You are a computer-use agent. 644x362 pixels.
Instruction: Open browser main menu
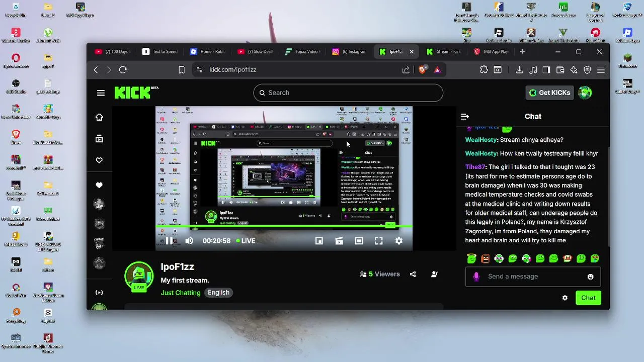coord(601,70)
